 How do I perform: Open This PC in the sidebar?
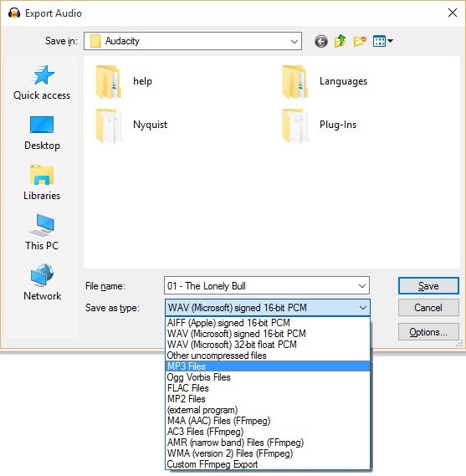point(42,233)
